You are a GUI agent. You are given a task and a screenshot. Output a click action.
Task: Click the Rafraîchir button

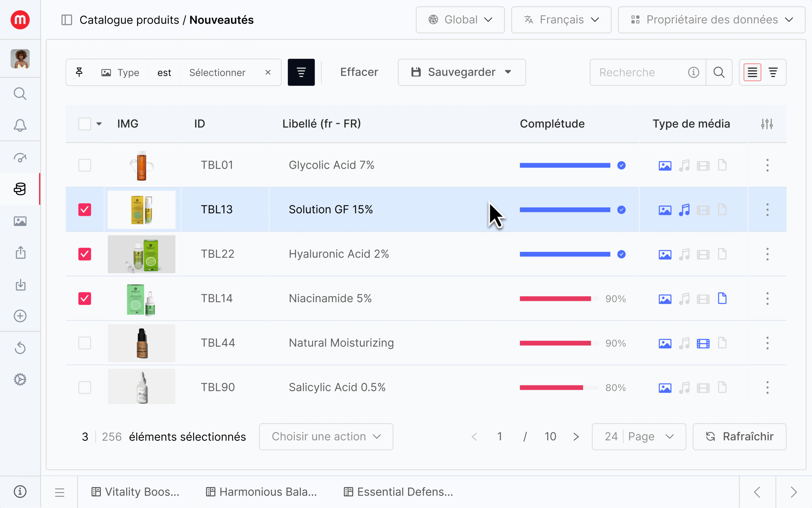point(739,436)
